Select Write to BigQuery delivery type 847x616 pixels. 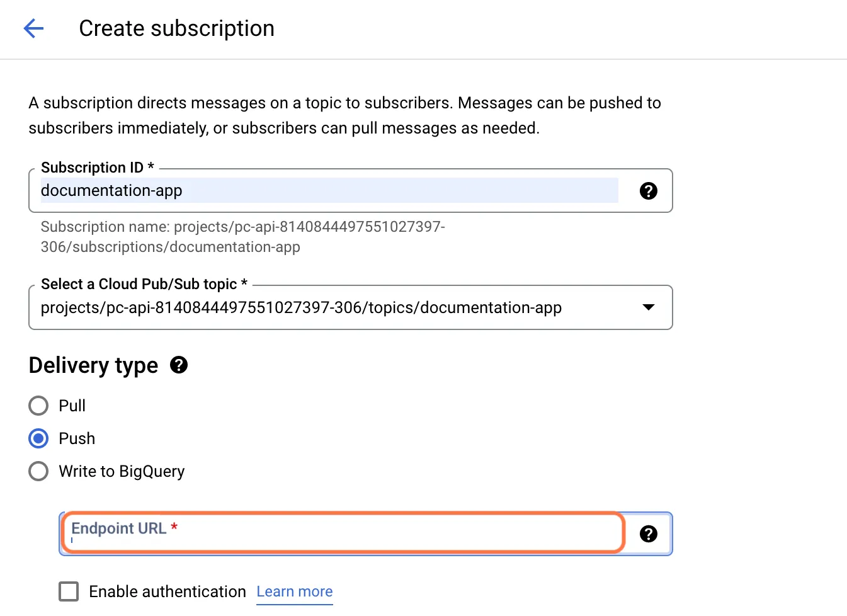[x=38, y=471]
